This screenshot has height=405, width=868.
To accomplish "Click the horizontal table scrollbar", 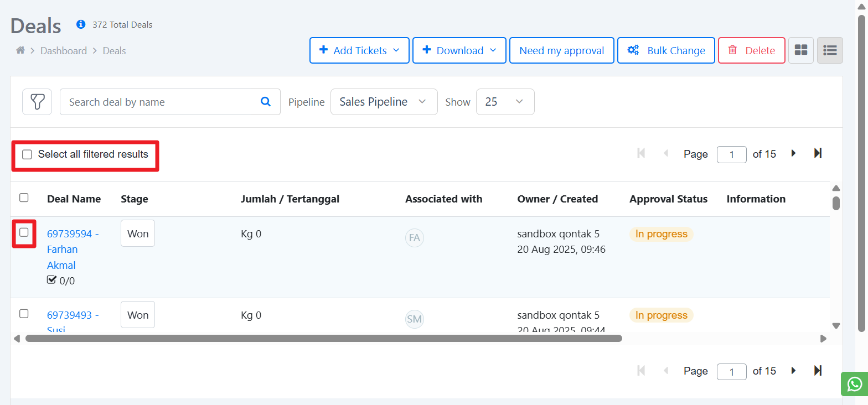I will pyautogui.click(x=324, y=338).
